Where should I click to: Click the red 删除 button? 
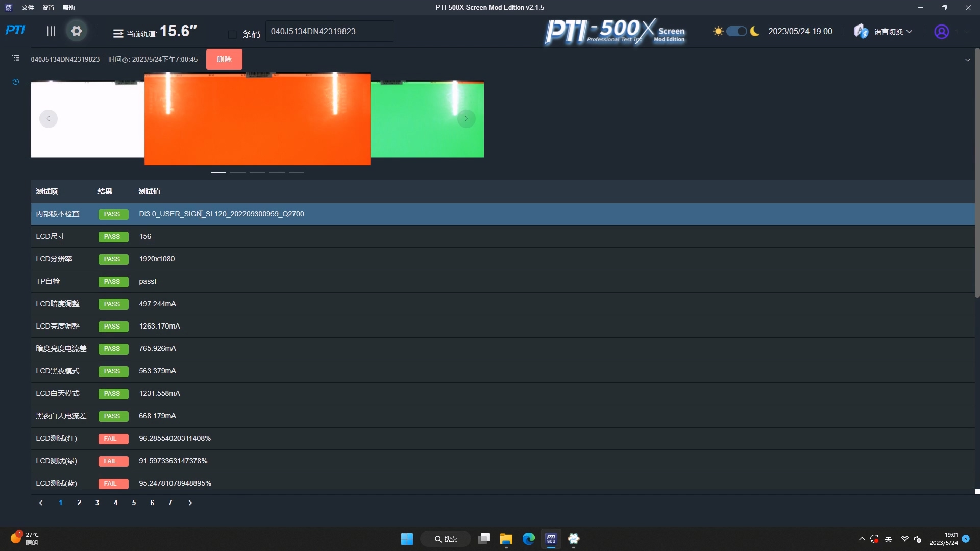tap(224, 59)
